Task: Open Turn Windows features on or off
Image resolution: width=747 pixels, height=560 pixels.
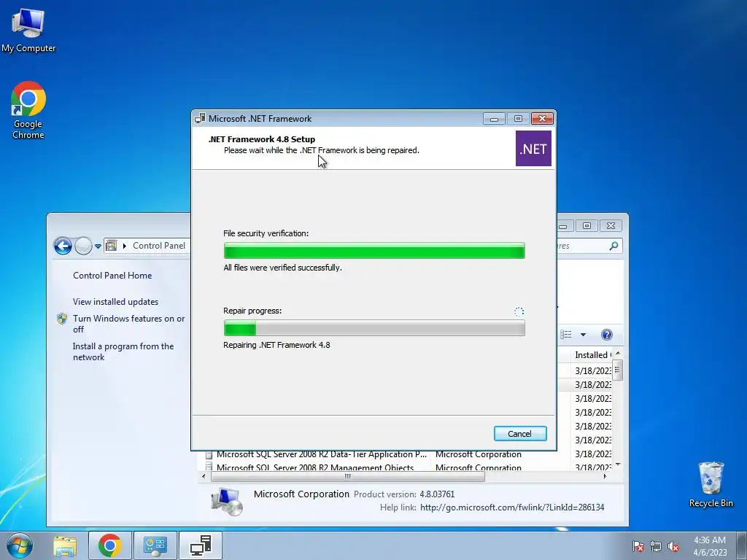Action: (128, 324)
